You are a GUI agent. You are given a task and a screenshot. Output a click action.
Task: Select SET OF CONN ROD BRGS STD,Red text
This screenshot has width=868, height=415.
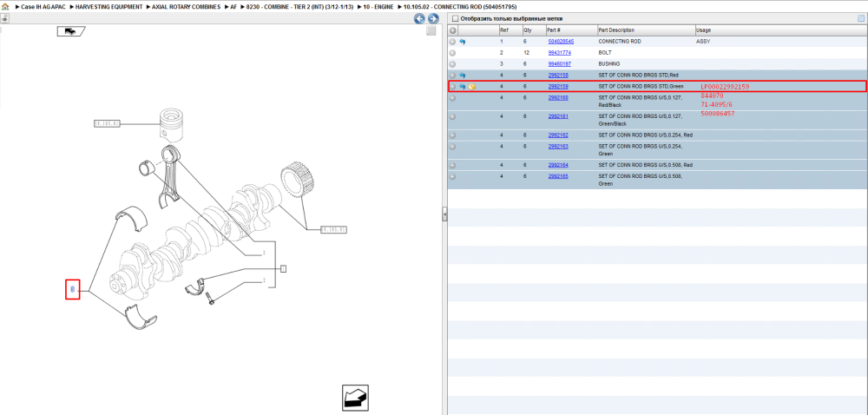(638, 76)
